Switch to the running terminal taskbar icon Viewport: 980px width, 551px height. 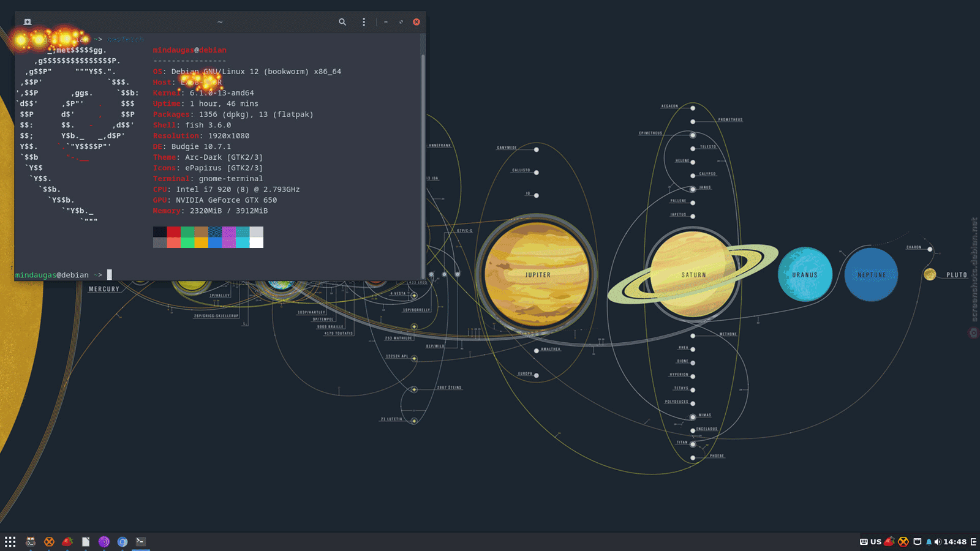point(141,542)
